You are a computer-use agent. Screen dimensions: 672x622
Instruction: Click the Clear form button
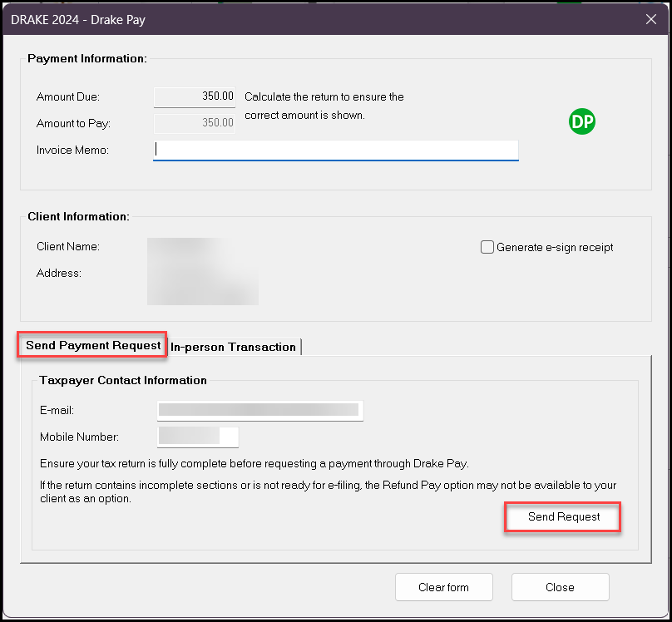(443, 587)
